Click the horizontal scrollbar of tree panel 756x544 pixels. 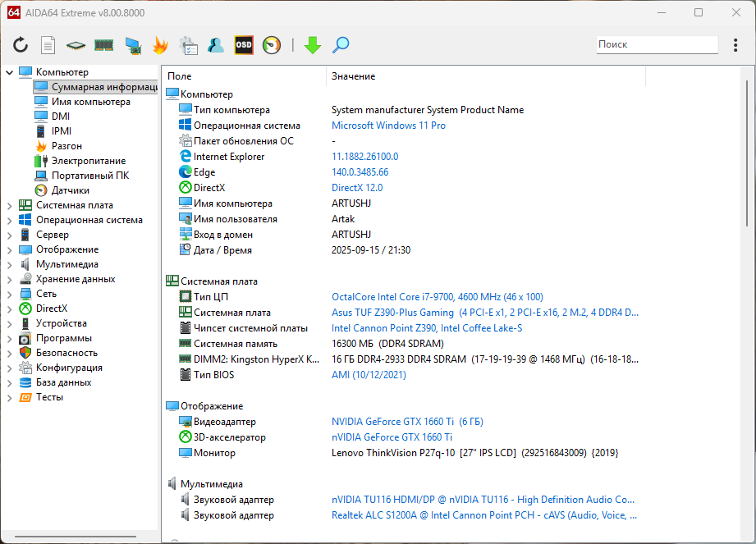(76, 537)
